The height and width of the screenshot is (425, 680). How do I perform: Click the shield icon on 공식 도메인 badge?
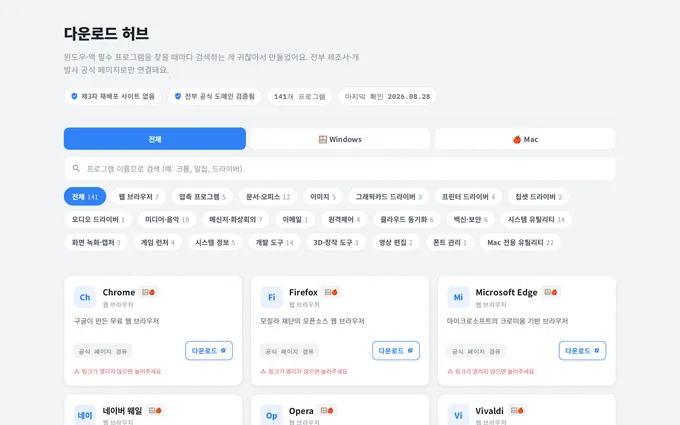pos(178,96)
